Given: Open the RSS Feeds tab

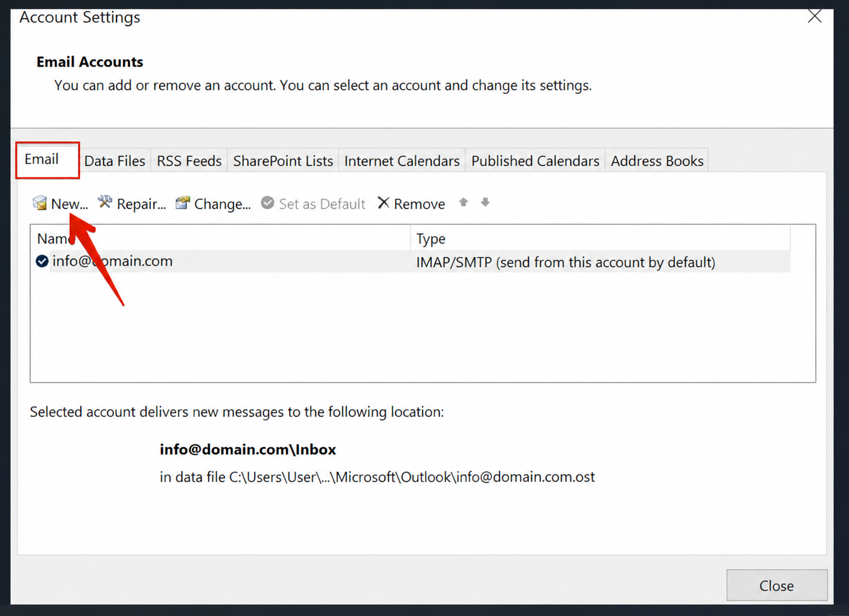Looking at the screenshot, I should [189, 161].
